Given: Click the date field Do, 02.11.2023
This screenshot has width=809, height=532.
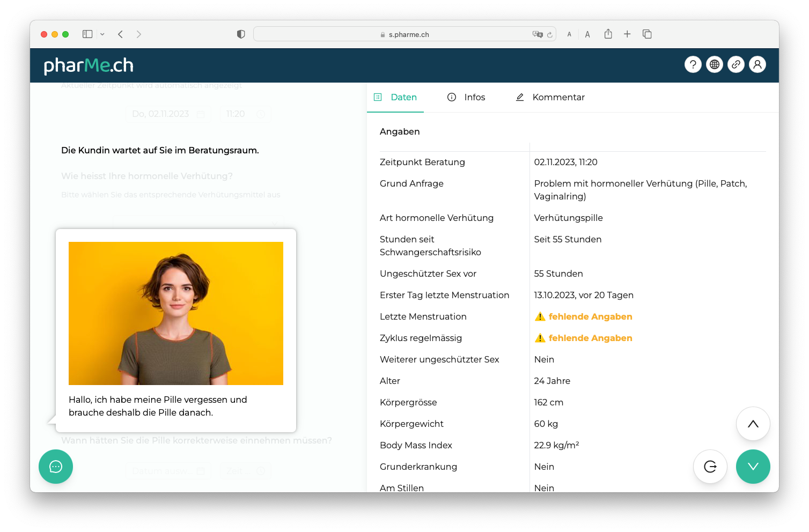Looking at the screenshot, I should pyautogui.click(x=168, y=114).
